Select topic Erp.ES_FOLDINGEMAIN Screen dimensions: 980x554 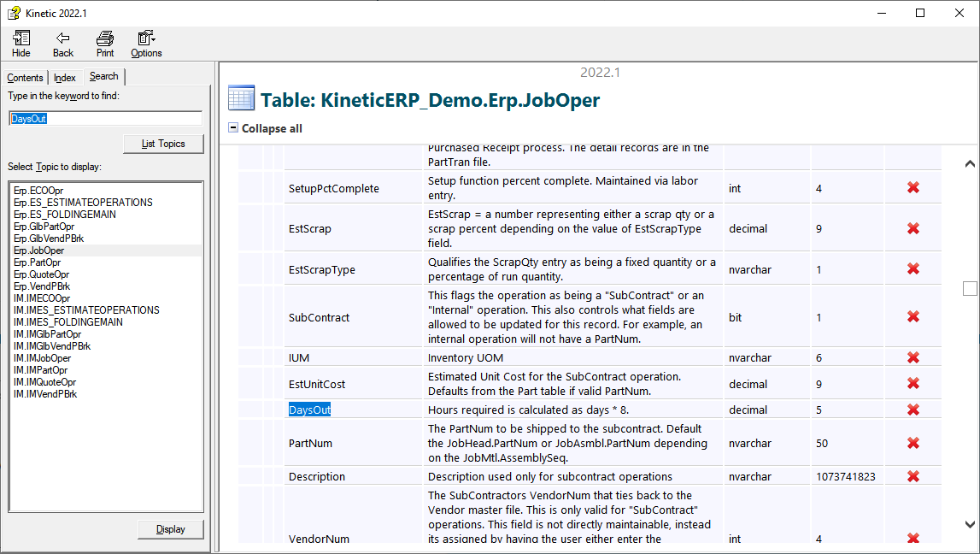[x=65, y=215]
